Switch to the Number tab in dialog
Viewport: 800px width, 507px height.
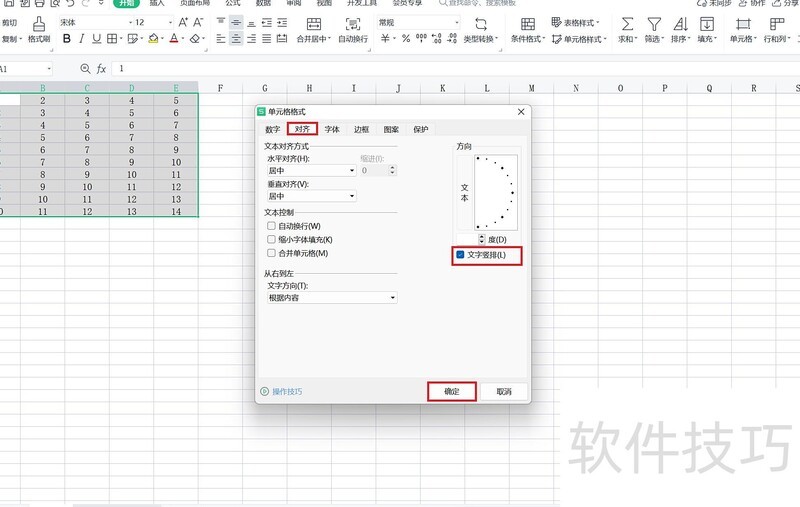point(273,130)
